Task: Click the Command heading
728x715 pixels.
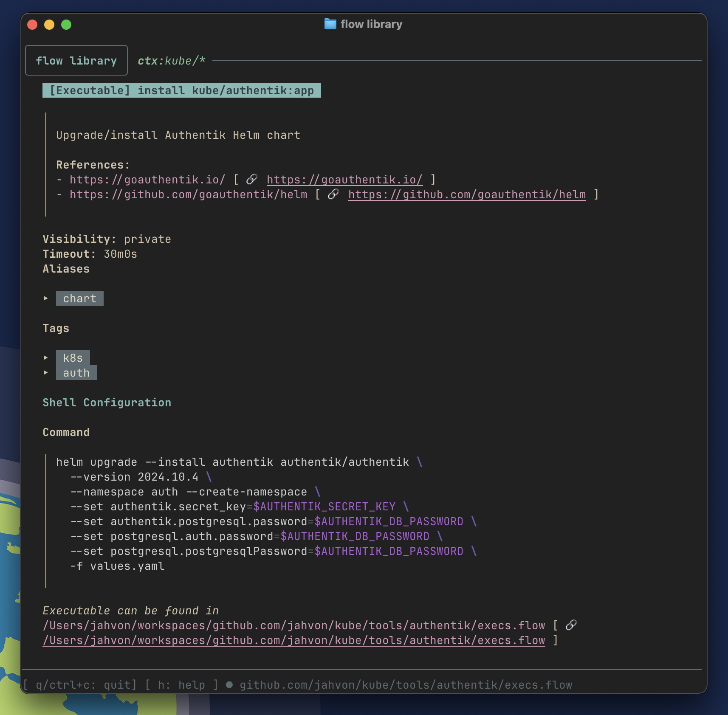Action: click(66, 432)
